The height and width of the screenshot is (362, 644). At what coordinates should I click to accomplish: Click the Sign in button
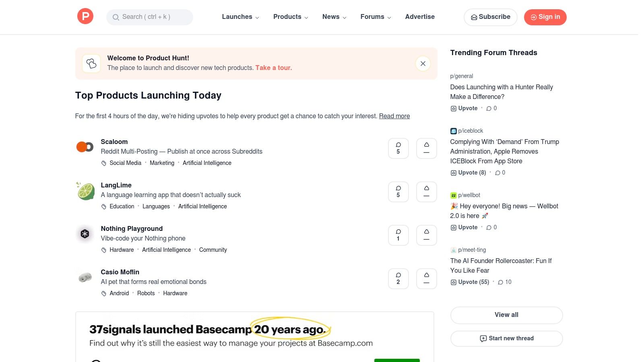pos(545,17)
